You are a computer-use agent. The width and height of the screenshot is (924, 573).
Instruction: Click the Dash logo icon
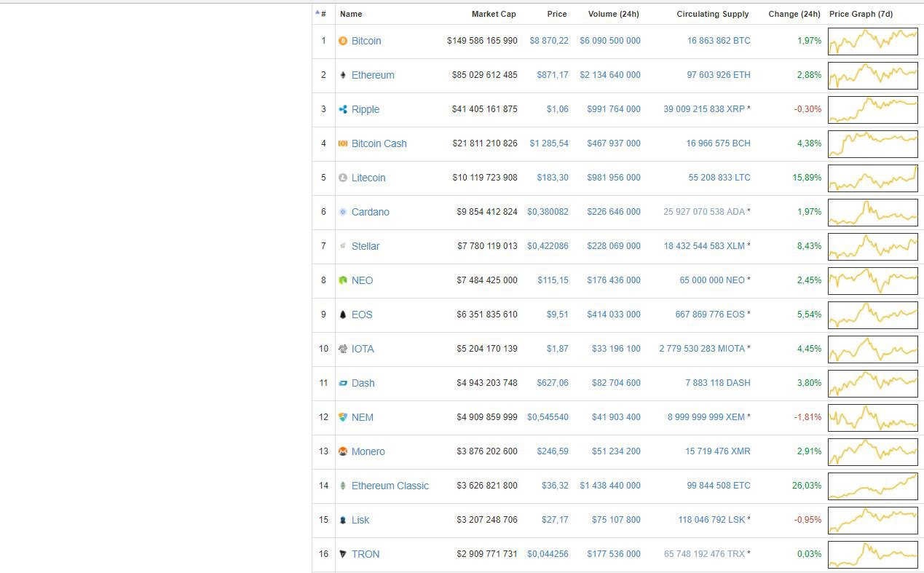[343, 383]
